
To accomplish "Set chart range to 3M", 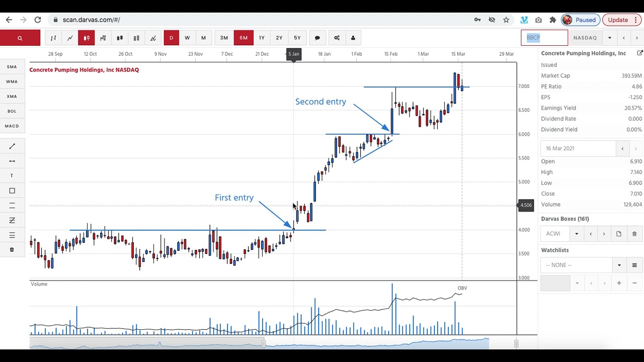I will pyautogui.click(x=224, y=38).
